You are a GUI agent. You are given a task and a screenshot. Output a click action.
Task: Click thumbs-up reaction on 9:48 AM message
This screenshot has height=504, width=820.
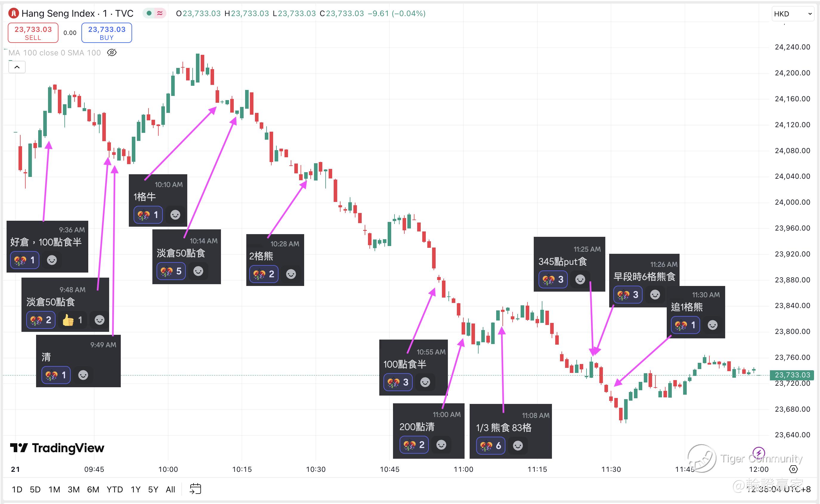tap(72, 320)
